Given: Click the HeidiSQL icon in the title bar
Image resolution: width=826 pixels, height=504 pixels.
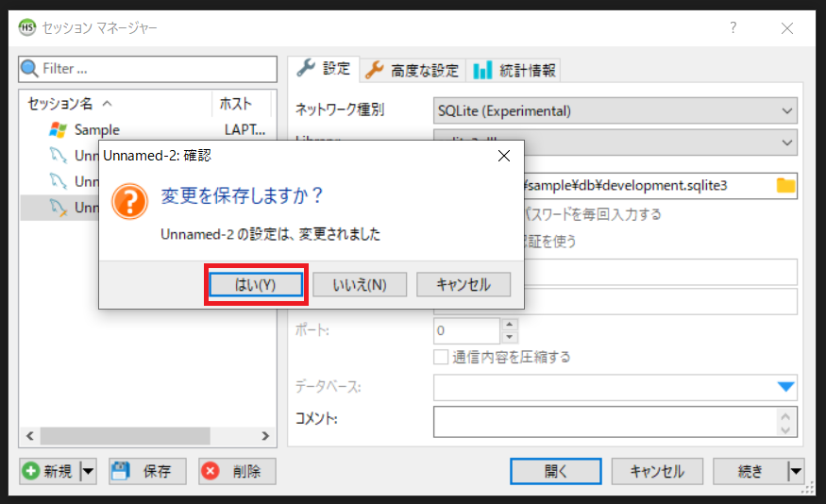Looking at the screenshot, I should pyautogui.click(x=26, y=27).
